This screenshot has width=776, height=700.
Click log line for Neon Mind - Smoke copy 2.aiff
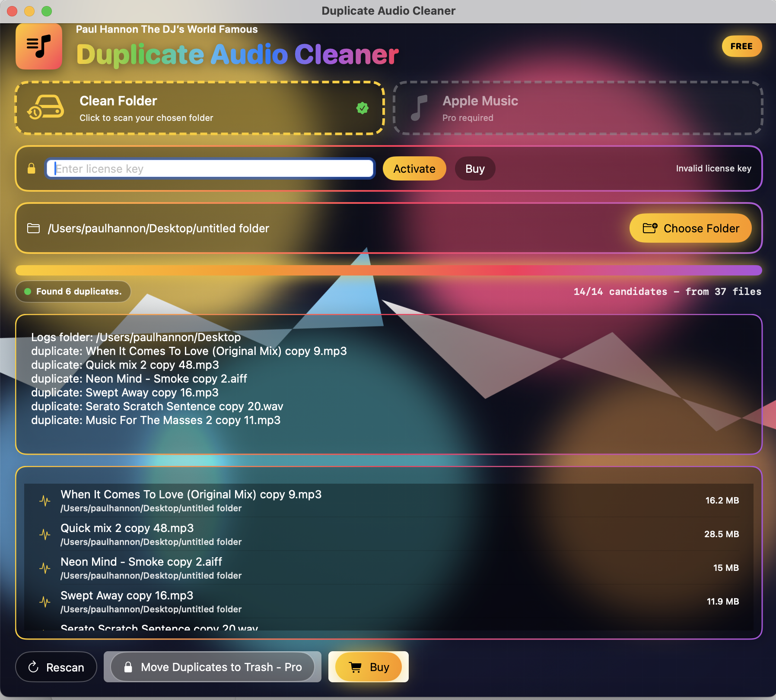(139, 379)
